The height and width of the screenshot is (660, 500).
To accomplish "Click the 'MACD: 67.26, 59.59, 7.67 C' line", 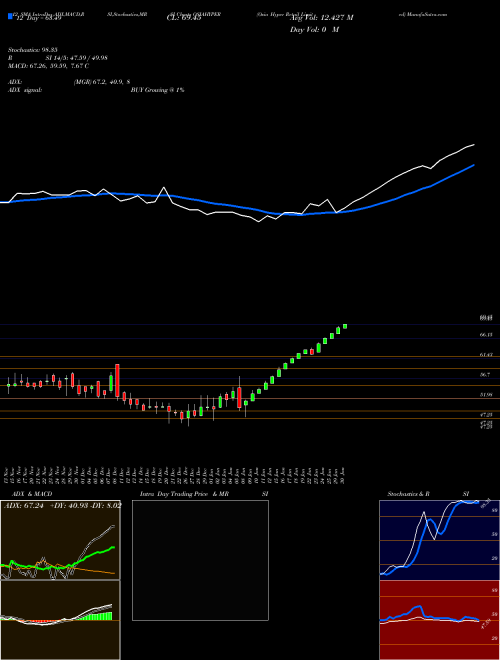I will pos(48,66).
